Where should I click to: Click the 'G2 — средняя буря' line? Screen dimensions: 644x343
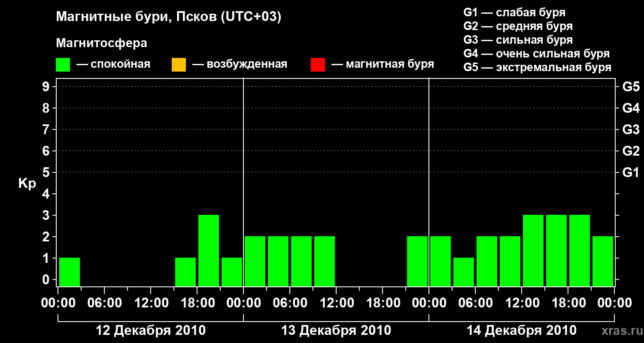(518, 26)
